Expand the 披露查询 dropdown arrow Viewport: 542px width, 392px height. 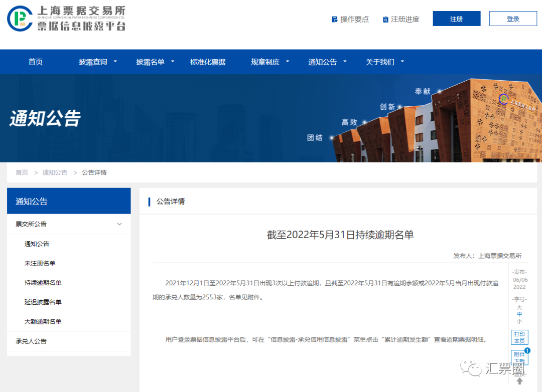pyautogui.click(x=115, y=62)
